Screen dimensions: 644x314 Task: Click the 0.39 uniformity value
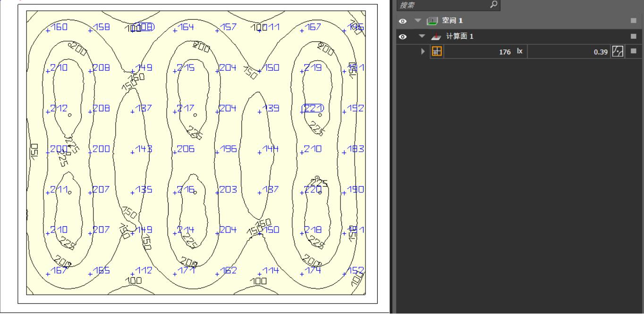(600, 52)
